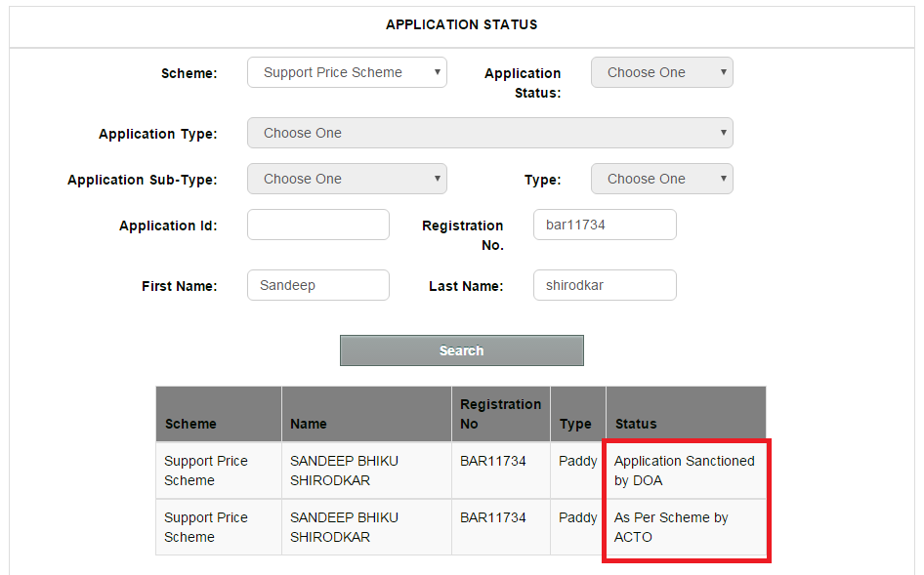
Task: Click the Registration No column header
Action: point(501,414)
